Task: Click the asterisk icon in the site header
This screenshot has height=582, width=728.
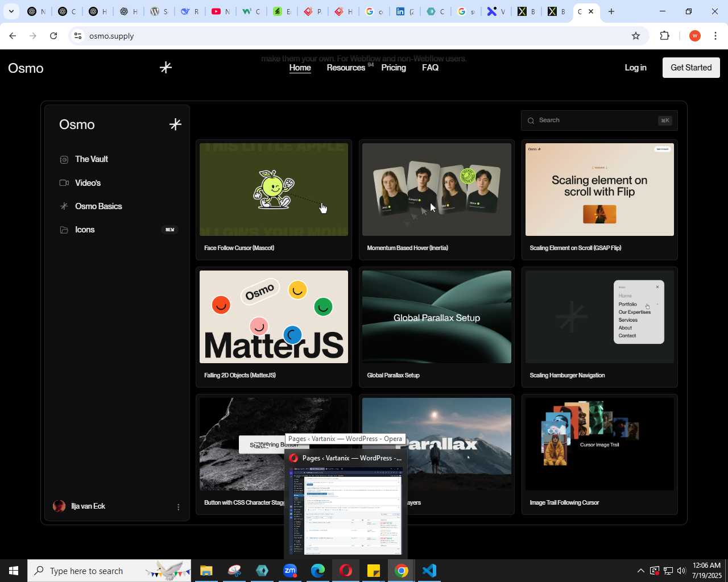Action: pos(166,68)
